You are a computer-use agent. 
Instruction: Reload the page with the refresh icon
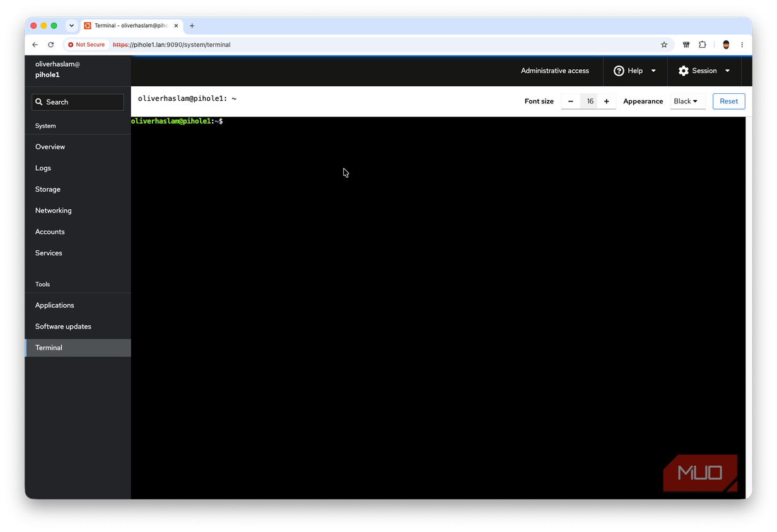coord(51,45)
